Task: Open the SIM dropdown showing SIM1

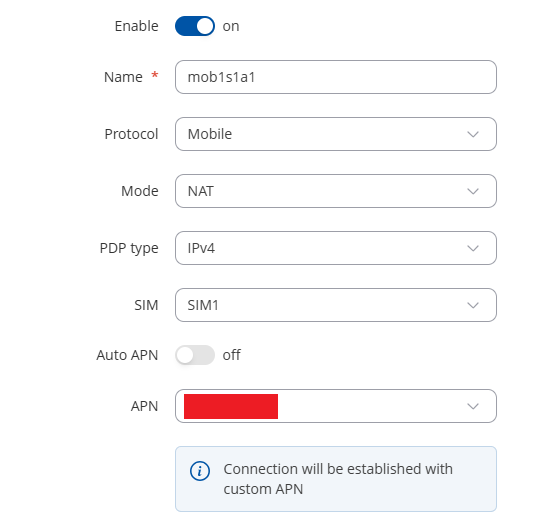Action: [336, 305]
